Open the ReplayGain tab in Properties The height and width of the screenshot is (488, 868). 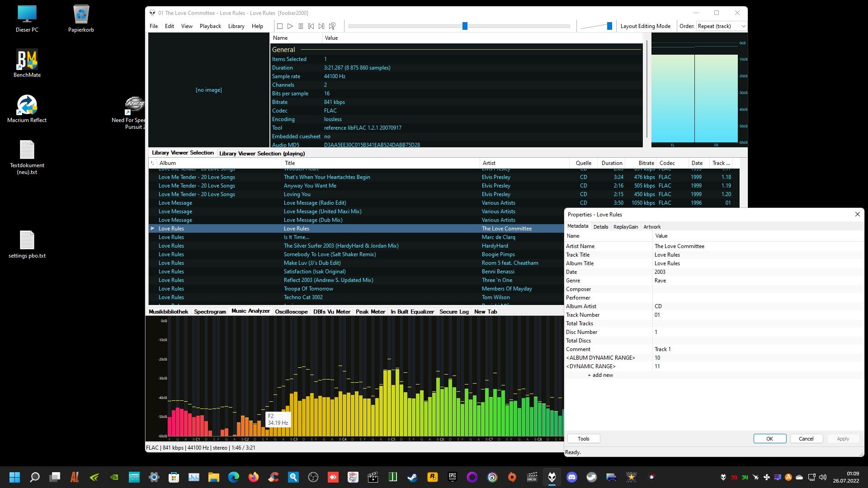pos(626,227)
